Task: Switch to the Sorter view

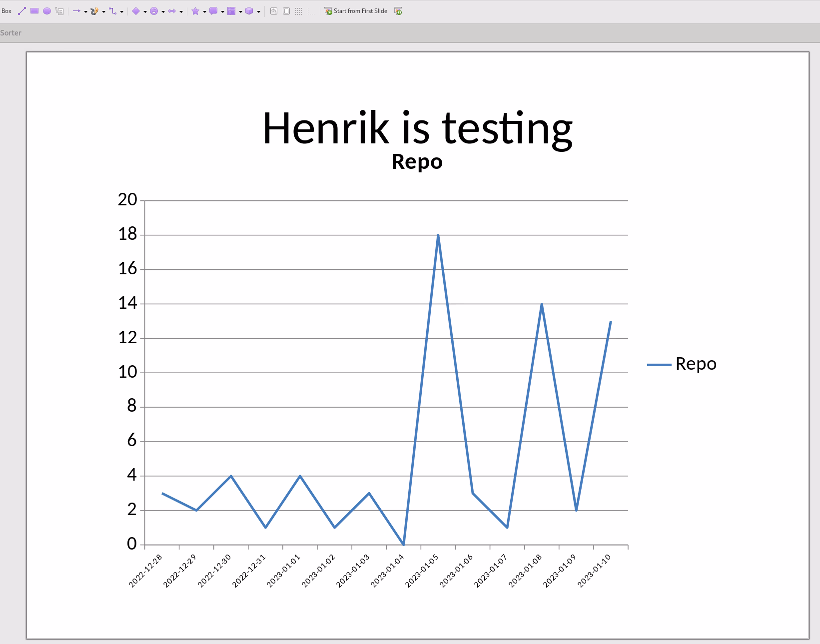Action: 11,32
